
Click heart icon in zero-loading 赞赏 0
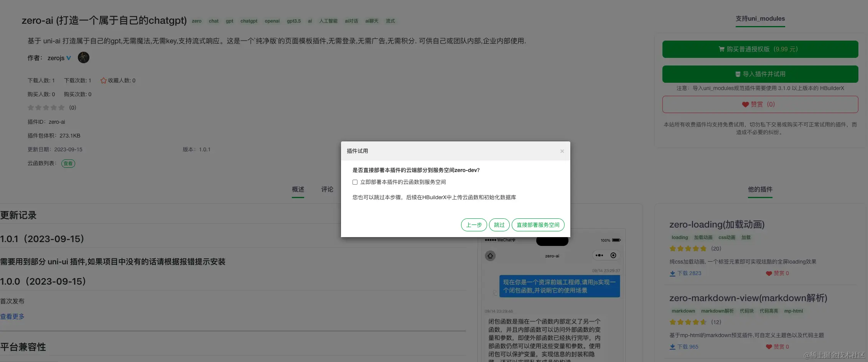(x=769, y=274)
